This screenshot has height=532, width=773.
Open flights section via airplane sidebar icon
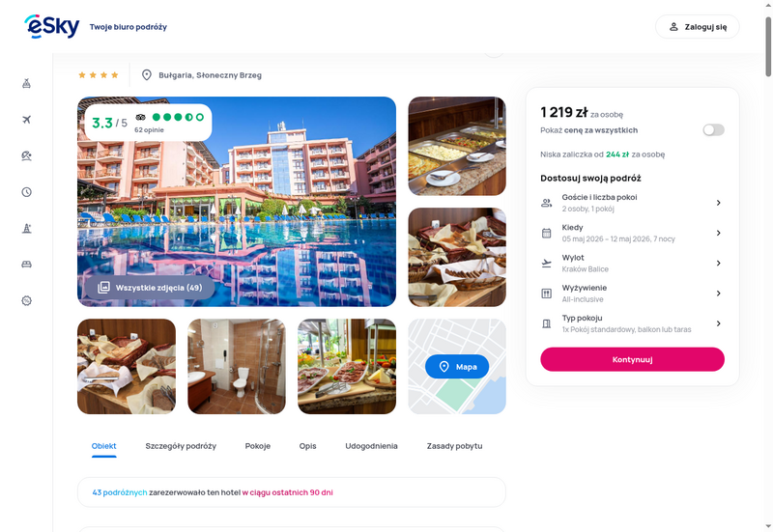click(27, 120)
